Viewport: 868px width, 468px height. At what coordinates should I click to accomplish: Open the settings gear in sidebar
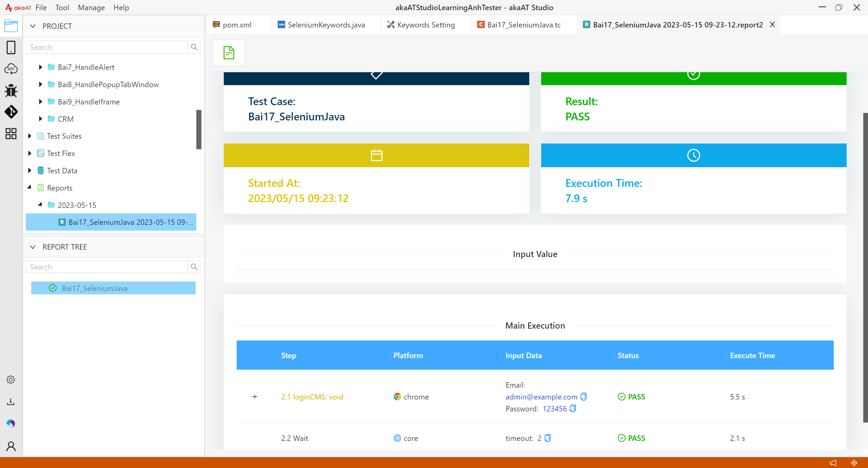11,379
